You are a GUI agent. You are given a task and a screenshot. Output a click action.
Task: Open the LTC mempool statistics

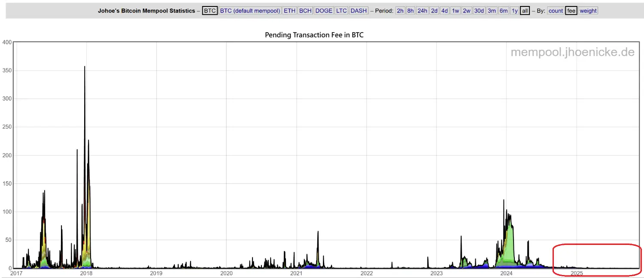[x=341, y=11]
